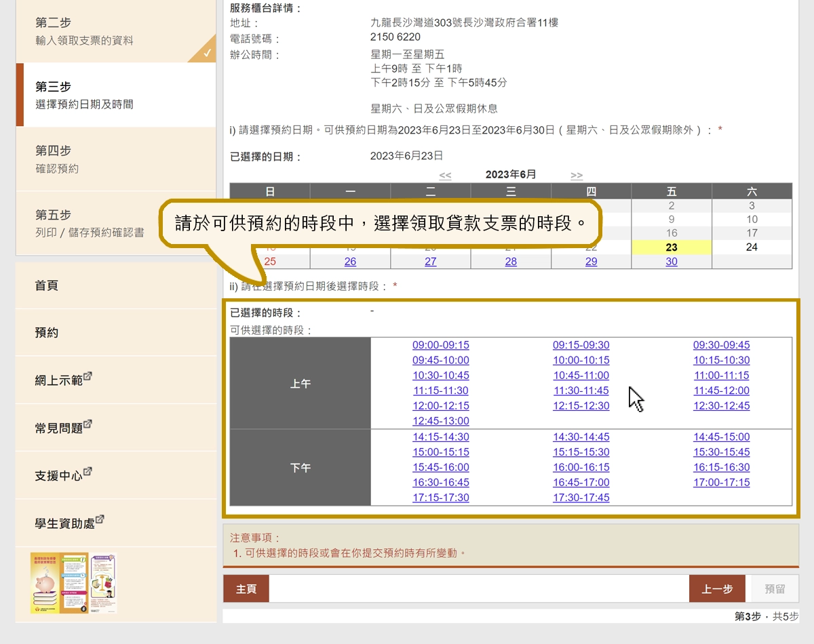Screen dimensions: 814x644
Task: Select date 26 on the calendar
Action: [x=350, y=262]
